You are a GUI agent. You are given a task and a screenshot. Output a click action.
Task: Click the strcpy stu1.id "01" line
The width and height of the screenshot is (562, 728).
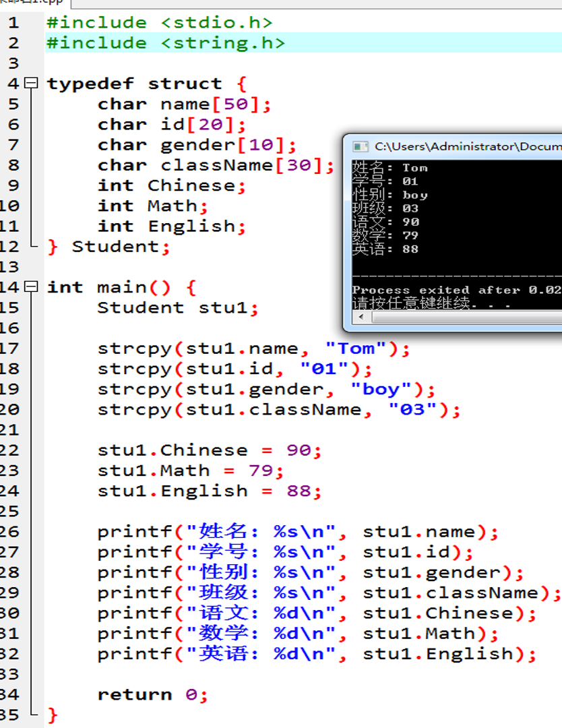click(235, 369)
